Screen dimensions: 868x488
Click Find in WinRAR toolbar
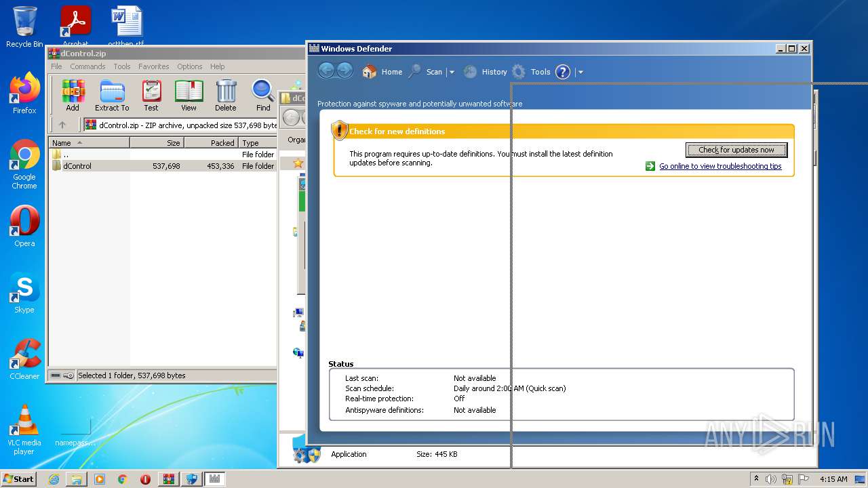tap(263, 96)
